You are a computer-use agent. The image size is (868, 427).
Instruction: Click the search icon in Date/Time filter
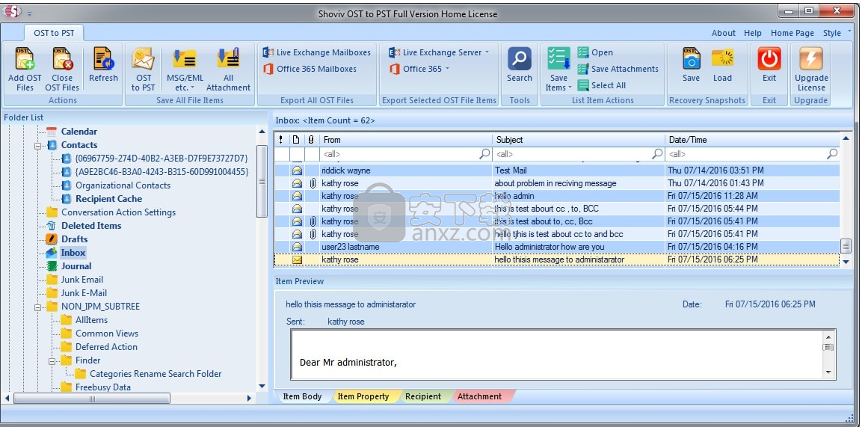tap(832, 154)
